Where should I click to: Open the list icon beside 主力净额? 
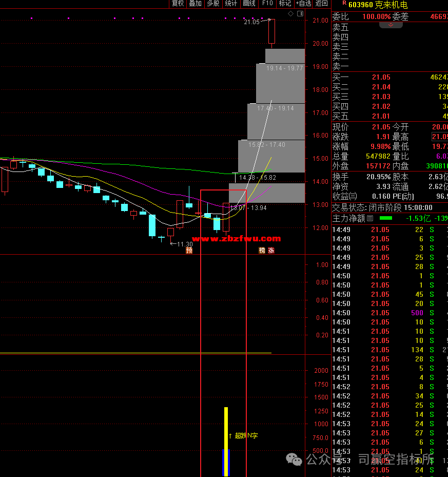click(370, 218)
